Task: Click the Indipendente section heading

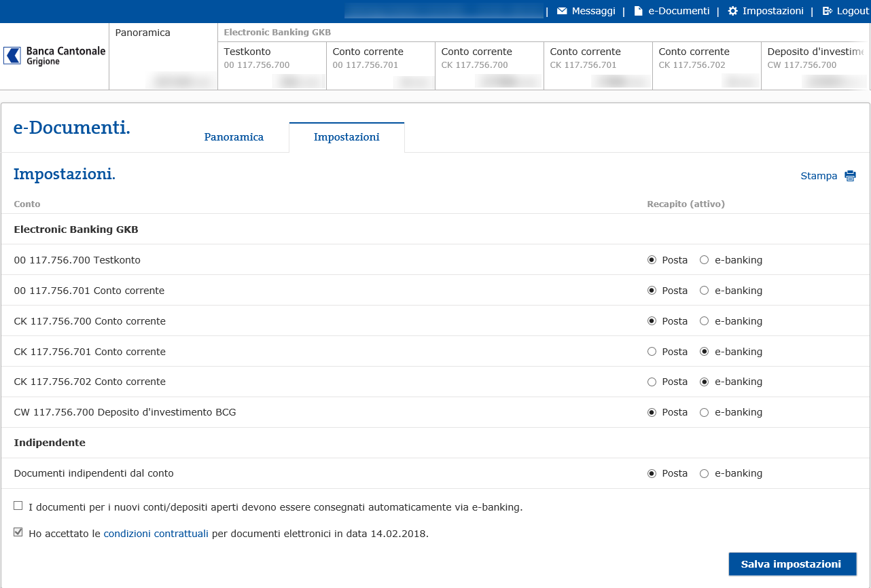Action: click(x=50, y=443)
